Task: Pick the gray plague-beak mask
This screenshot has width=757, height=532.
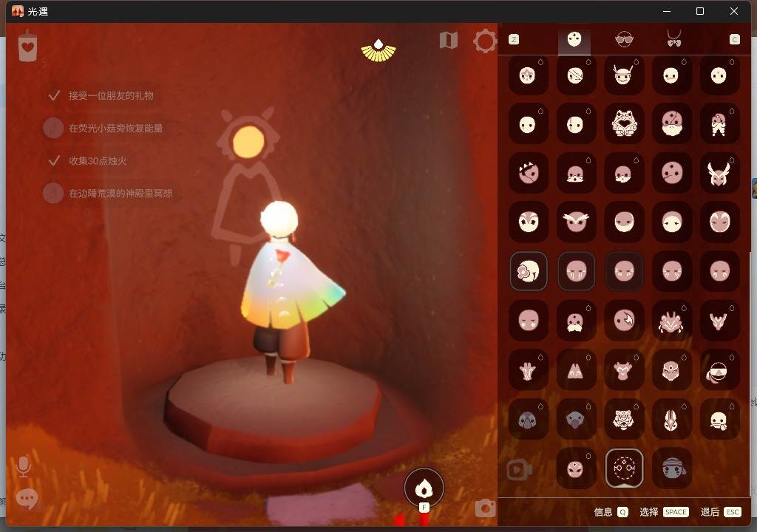Action: 575,419
